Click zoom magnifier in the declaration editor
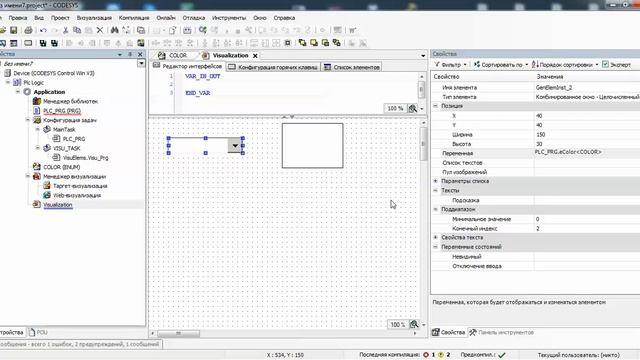640x360 pixels. click(413, 109)
